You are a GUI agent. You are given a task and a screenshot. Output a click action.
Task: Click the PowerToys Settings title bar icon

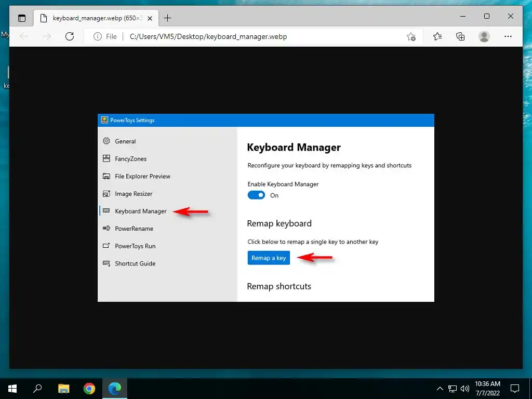104,120
